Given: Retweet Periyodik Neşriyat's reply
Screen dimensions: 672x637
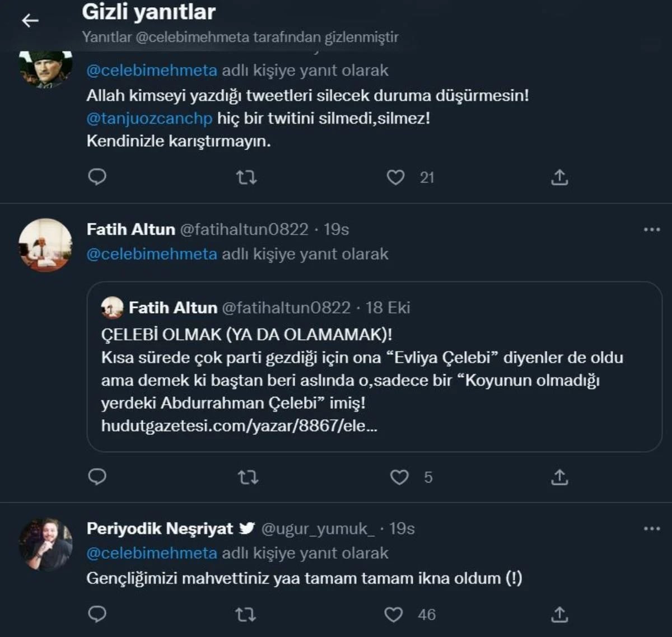Looking at the screenshot, I should 246,615.
